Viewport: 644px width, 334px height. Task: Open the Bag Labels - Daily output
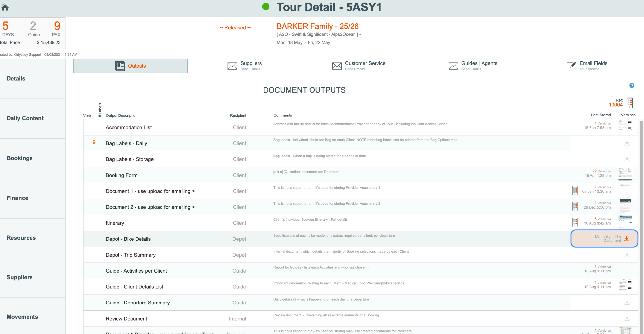(126, 143)
